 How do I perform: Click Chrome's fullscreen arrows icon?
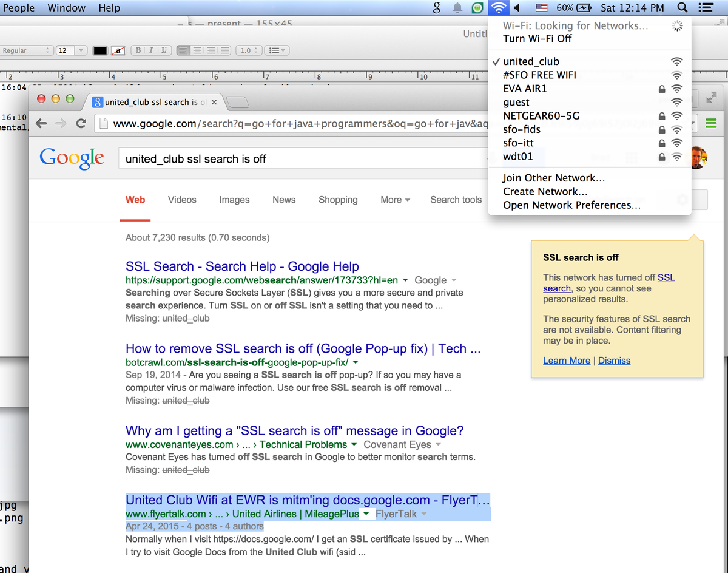coord(712,97)
